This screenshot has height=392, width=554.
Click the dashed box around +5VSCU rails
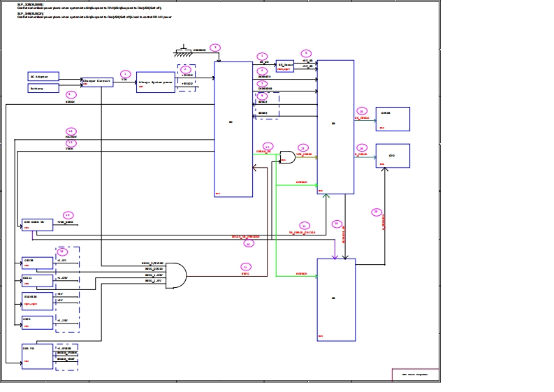pyautogui.click(x=187, y=79)
